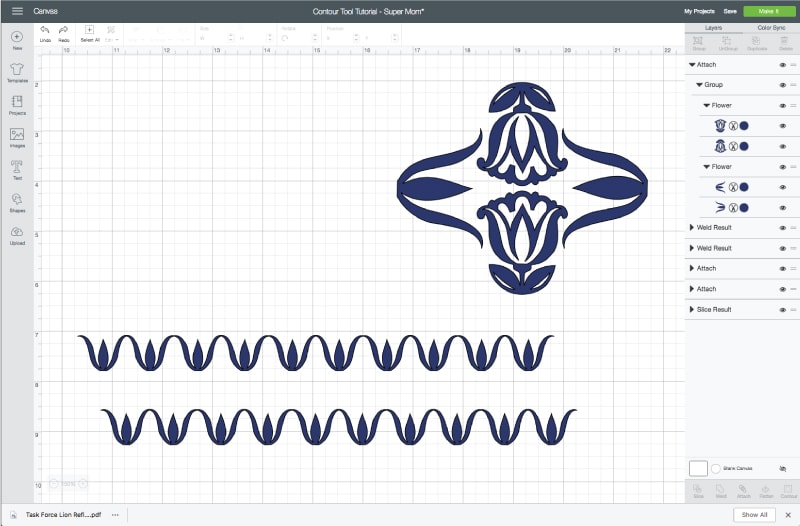The height and width of the screenshot is (526, 800).
Task: Create a New project from the sidebar
Action: pyautogui.click(x=17, y=39)
